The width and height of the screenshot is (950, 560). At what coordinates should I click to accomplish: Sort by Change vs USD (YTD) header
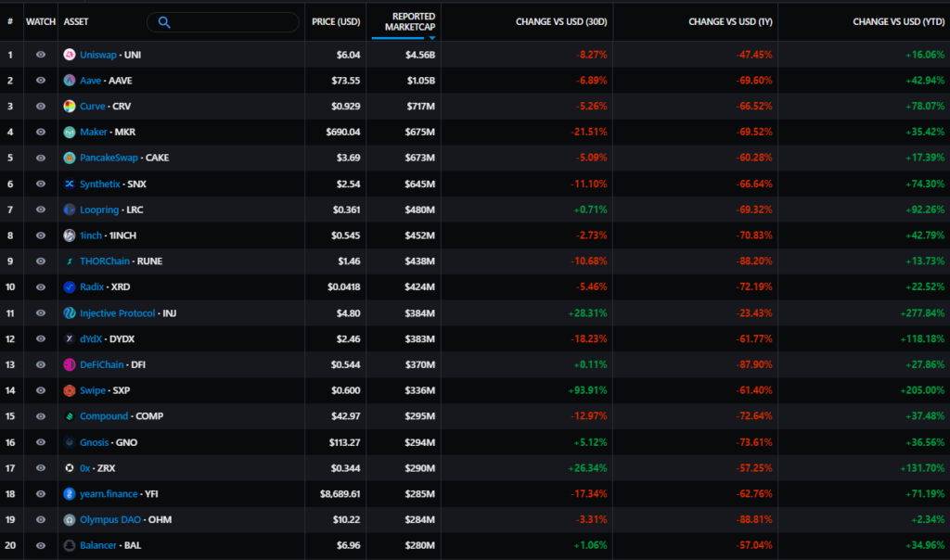[897, 21]
